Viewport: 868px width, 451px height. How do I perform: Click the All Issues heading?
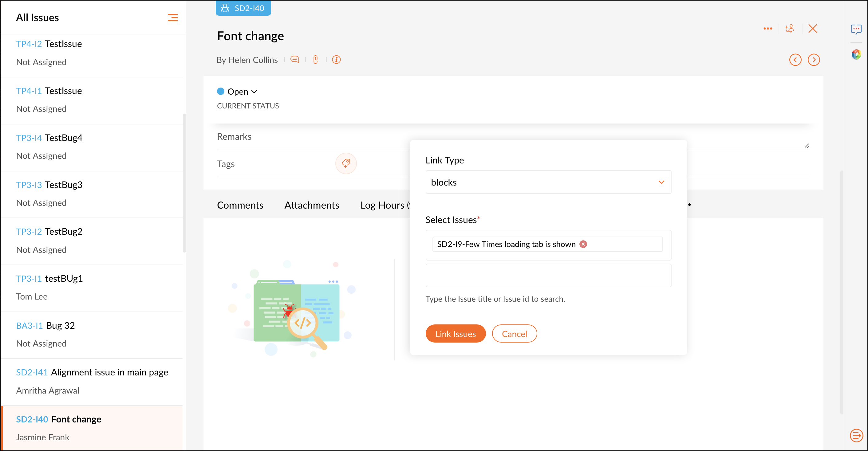tap(37, 18)
